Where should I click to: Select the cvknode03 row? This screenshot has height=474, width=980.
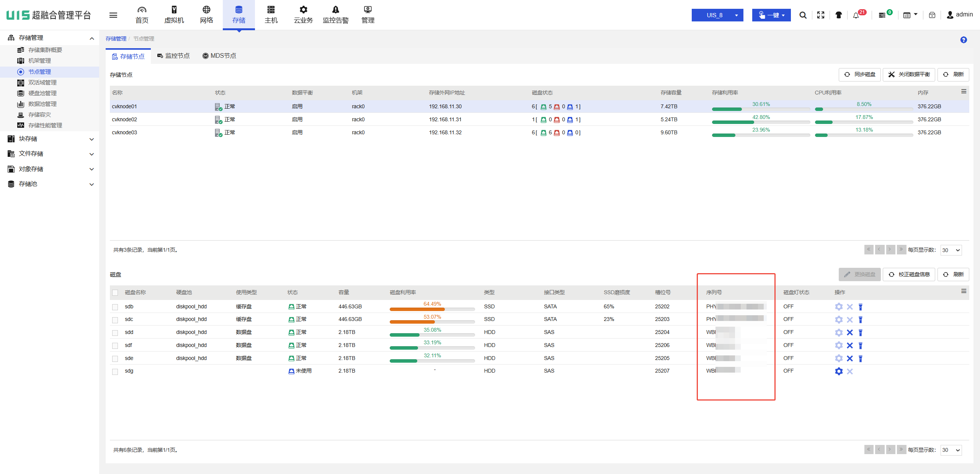[x=539, y=132]
